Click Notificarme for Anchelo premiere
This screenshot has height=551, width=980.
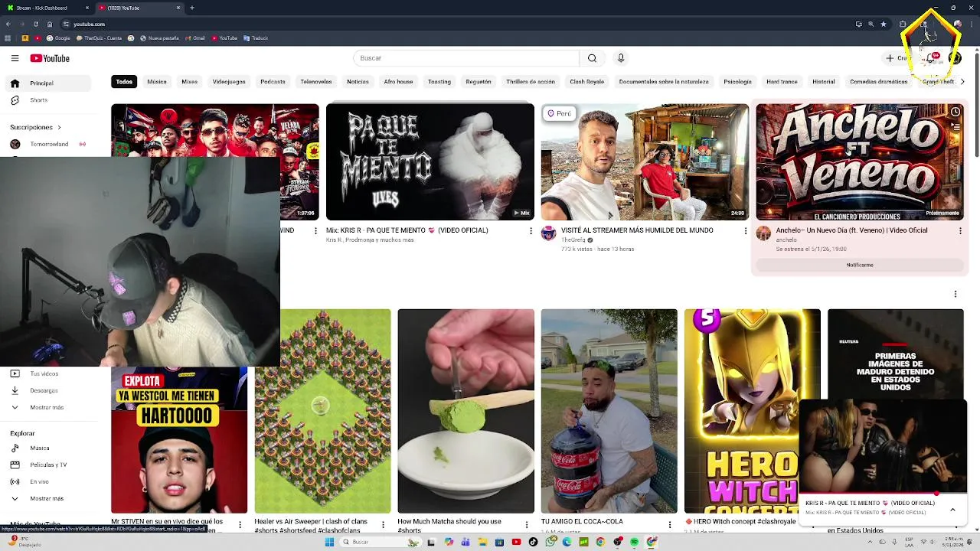(x=860, y=265)
